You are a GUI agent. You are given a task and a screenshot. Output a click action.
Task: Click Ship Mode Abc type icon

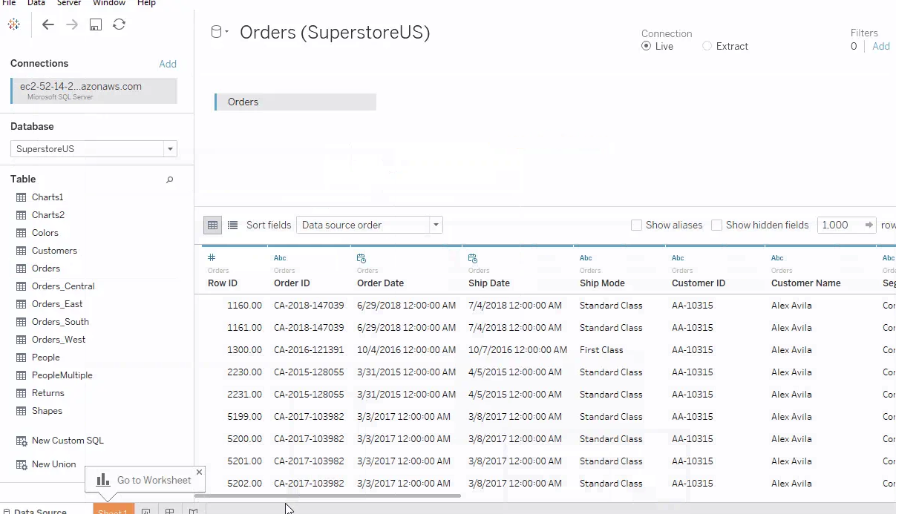pos(586,258)
